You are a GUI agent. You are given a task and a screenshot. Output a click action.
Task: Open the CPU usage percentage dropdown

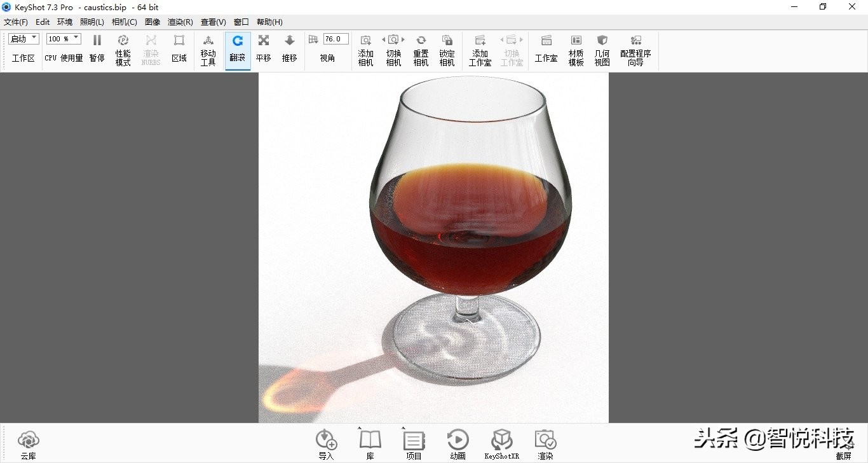tap(63, 38)
